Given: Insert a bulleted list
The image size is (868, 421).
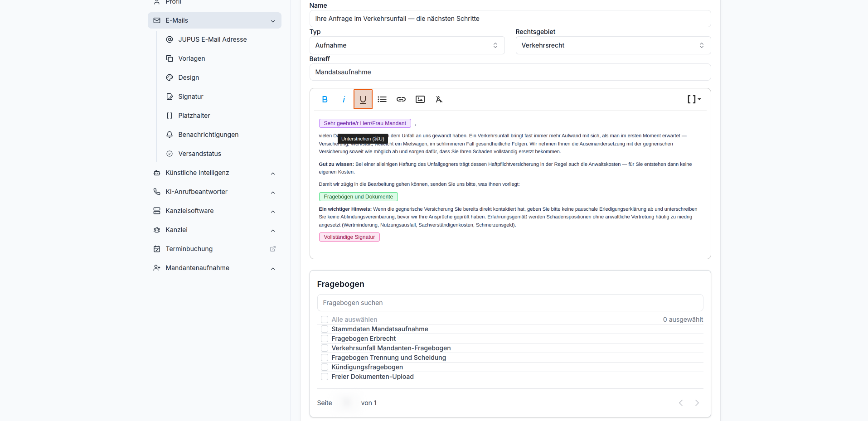Looking at the screenshot, I should pos(382,99).
